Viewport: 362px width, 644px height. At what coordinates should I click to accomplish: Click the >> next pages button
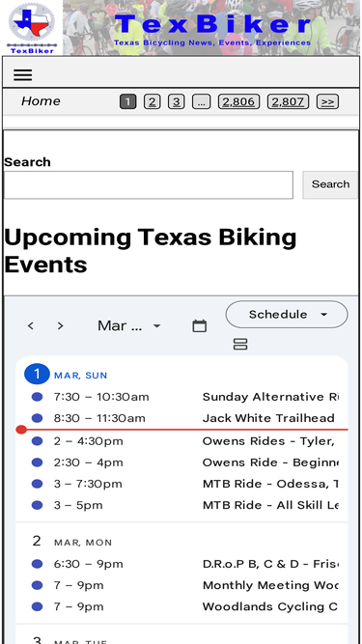[x=327, y=101]
